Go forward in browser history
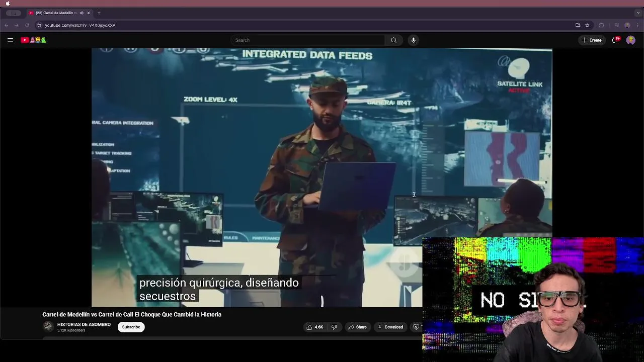Image resolution: width=644 pixels, height=362 pixels. pos(16,25)
